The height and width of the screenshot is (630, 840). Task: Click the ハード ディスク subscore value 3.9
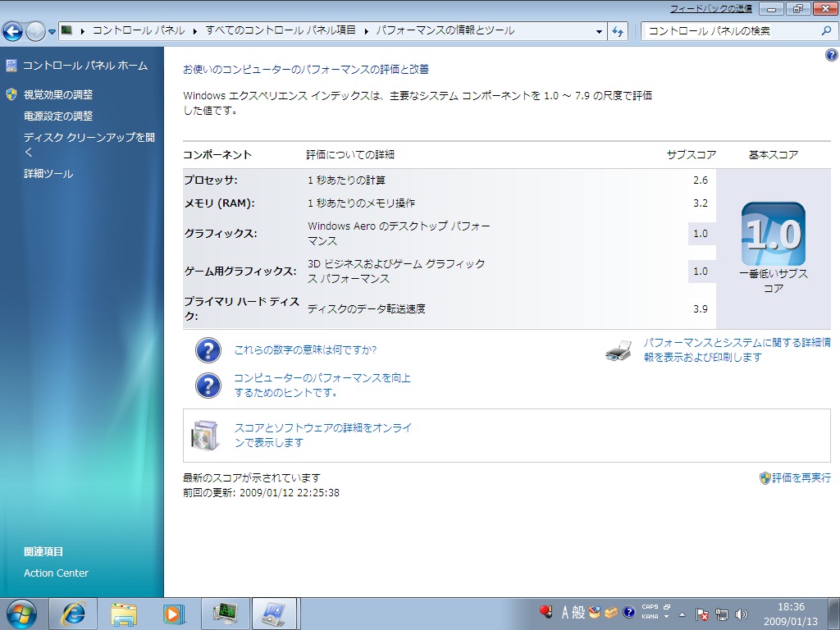pos(701,308)
